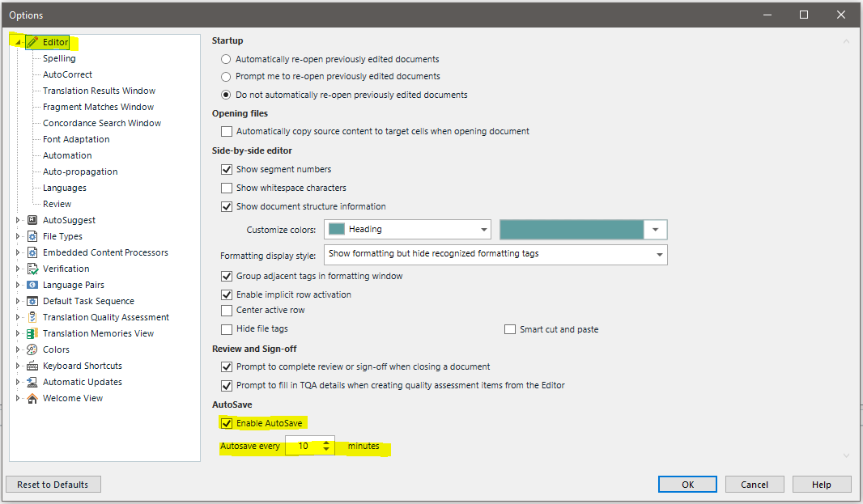Viewport: 863px width, 504px height.
Task: Open the Review settings page
Action: pos(56,203)
